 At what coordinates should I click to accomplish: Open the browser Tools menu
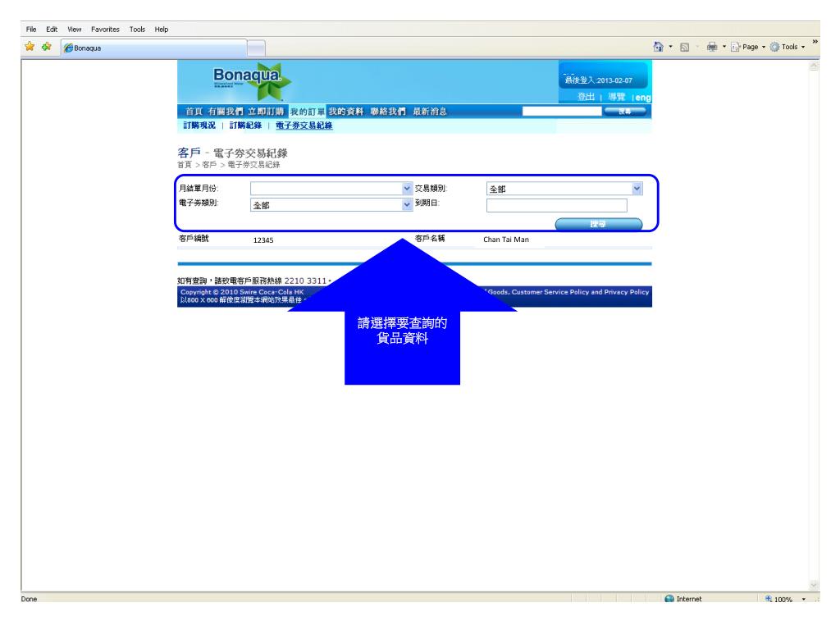(137, 30)
